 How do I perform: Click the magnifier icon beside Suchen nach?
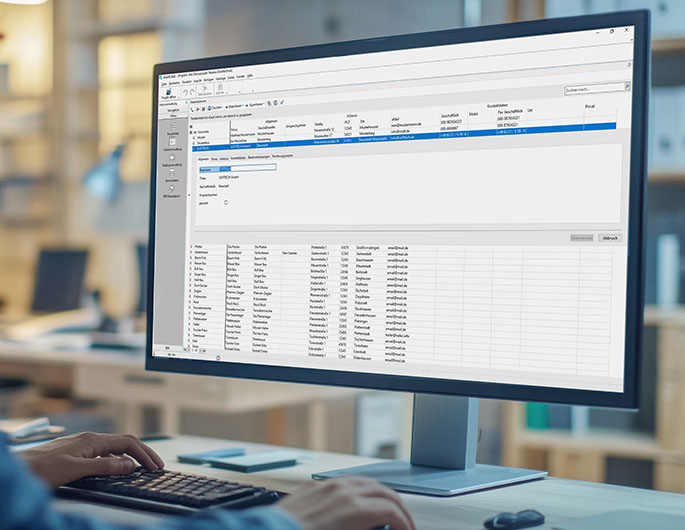click(x=627, y=87)
